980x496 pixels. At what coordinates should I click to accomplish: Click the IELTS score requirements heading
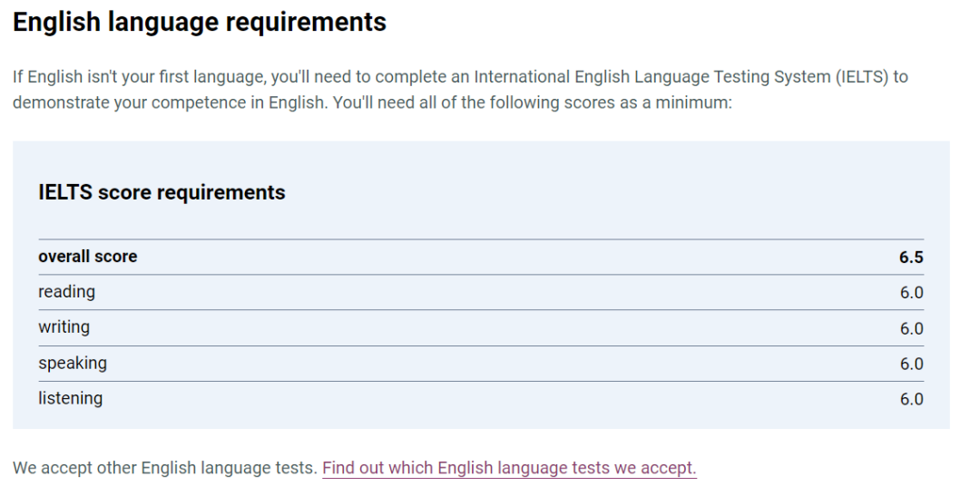click(162, 191)
